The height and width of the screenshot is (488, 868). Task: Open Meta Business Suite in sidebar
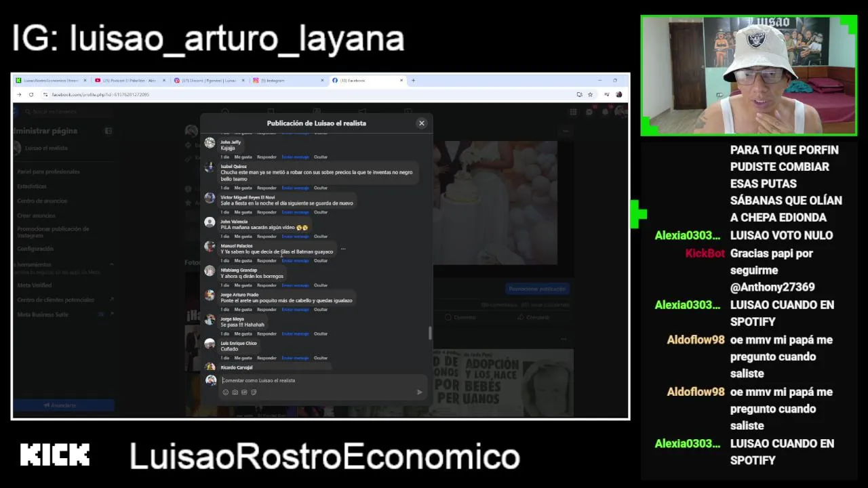(x=43, y=314)
